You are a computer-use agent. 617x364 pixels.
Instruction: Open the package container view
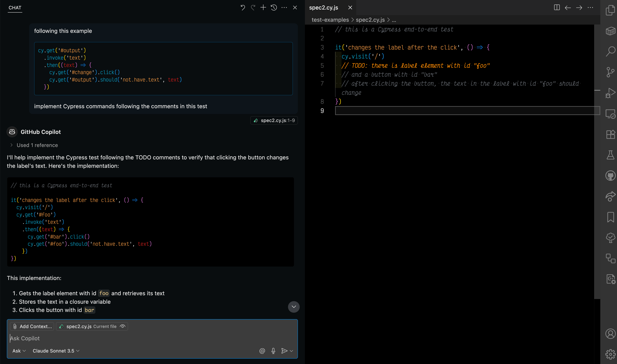[x=610, y=31]
